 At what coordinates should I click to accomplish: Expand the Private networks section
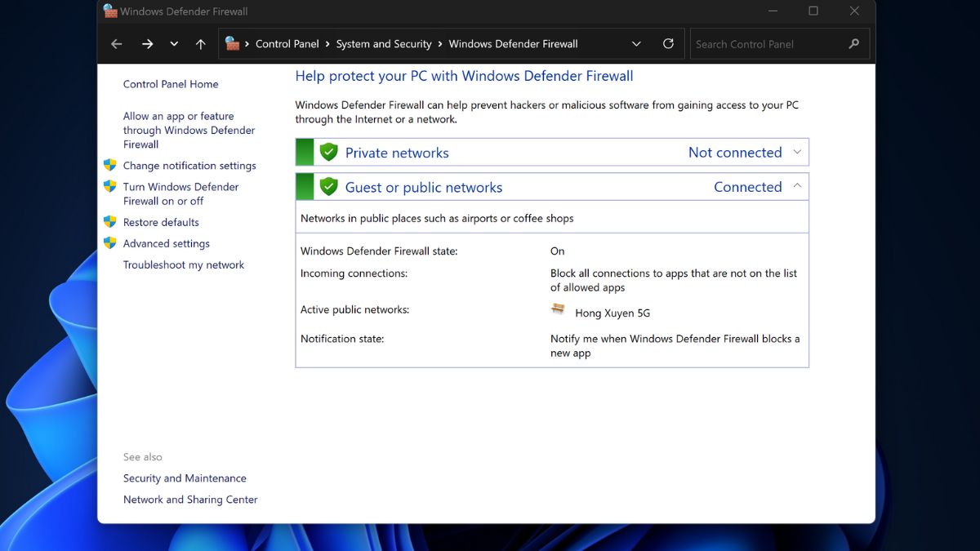[798, 152]
